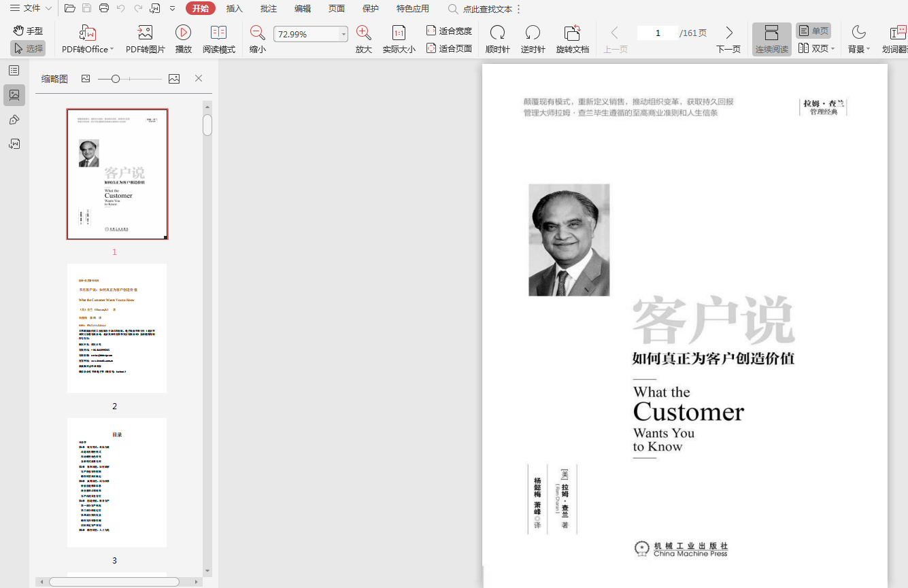Click the 旋转文档 rotate document icon
The image size is (908, 588).
(573, 33)
